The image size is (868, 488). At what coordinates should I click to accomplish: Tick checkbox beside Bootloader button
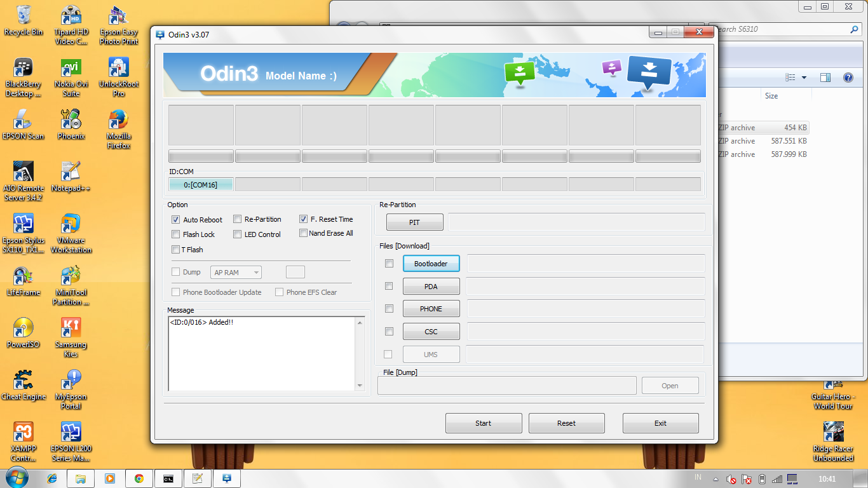coord(389,264)
